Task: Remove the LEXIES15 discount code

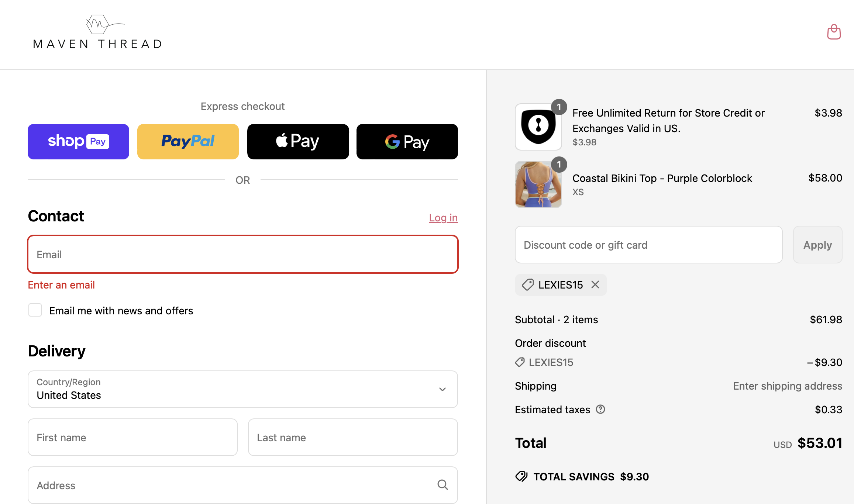Action: pyautogui.click(x=595, y=284)
